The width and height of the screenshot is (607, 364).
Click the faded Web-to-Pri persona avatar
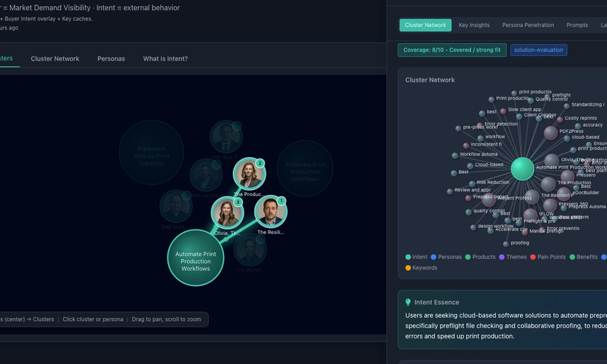point(206,175)
